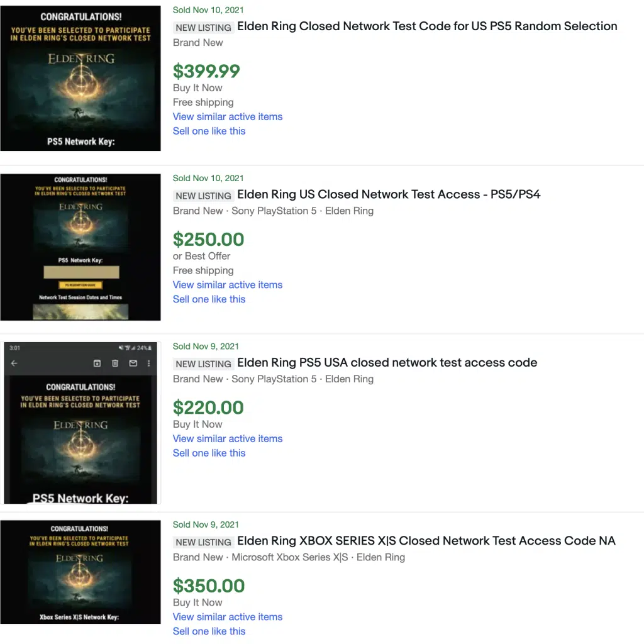Click 'View similar active items' under the $250.00 listing
The height and width of the screenshot is (644, 644).
pyautogui.click(x=228, y=285)
